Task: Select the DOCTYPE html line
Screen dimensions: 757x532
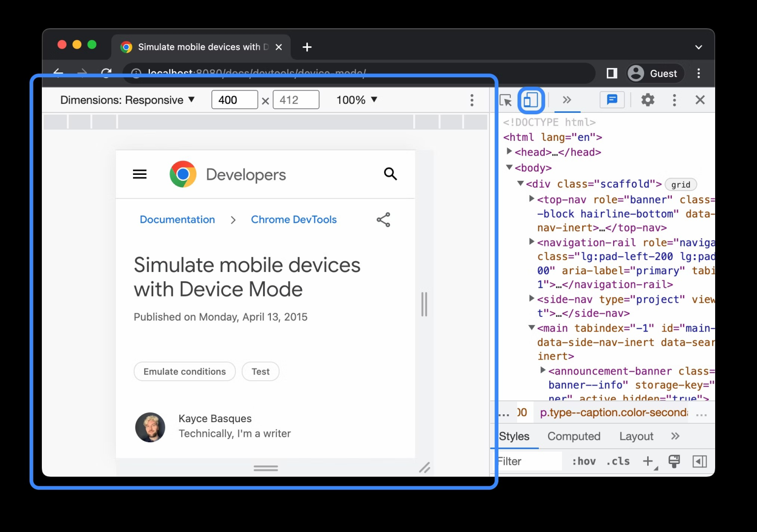Action: pyautogui.click(x=549, y=122)
